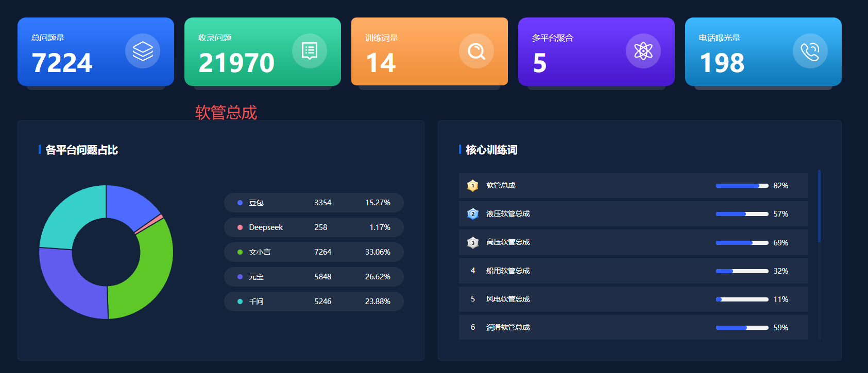Viewport: 868px width, 373px height.
Task: Click the silver rank 3 badge
Action: point(472,242)
